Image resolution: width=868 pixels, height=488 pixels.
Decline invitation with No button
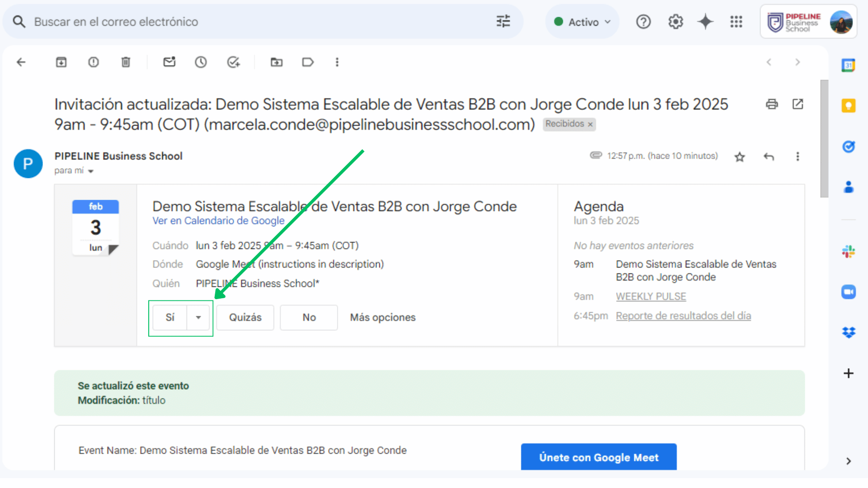point(309,318)
